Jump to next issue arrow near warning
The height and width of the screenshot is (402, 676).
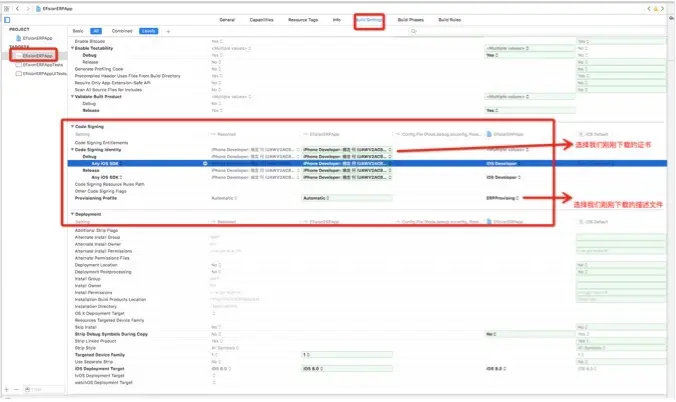pos(662,9)
